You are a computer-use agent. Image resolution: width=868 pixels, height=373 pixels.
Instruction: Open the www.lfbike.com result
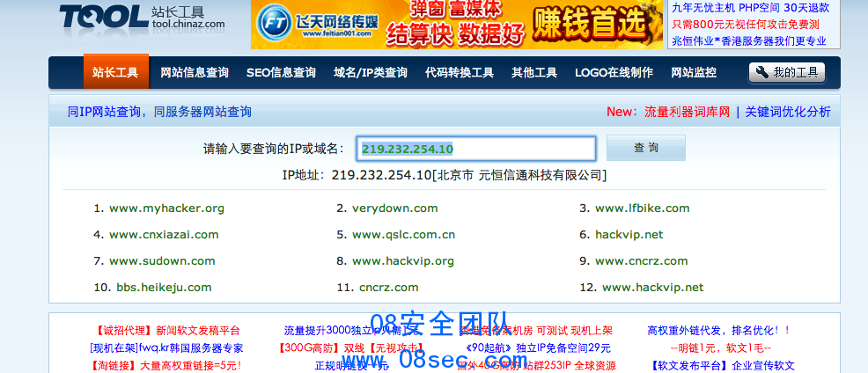pyautogui.click(x=642, y=208)
